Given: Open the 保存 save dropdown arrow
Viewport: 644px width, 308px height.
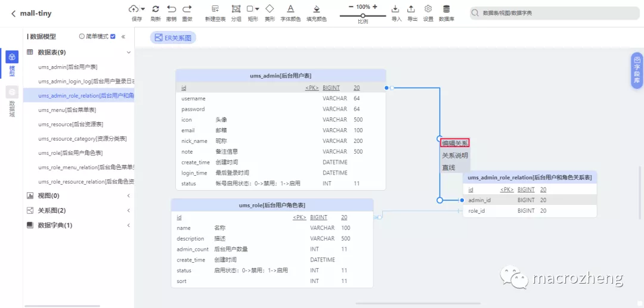Looking at the screenshot, I should coord(143,9).
